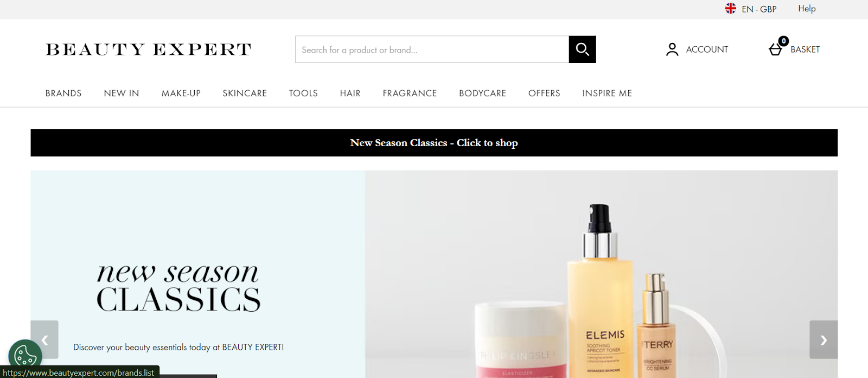This screenshot has height=378, width=868.
Task: Click the UK flag language icon
Action: (731, 9)
